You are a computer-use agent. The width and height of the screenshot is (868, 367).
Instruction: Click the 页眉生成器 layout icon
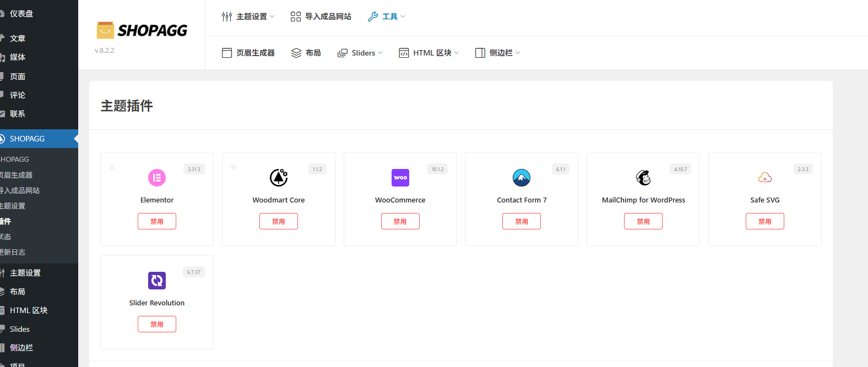pos(227,53)
